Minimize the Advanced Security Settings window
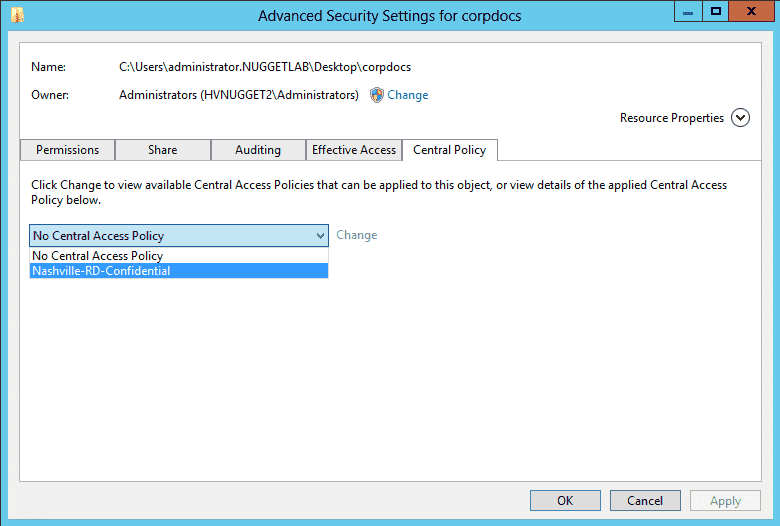Viewport: 780px width, 526px height. pos(688,12)
